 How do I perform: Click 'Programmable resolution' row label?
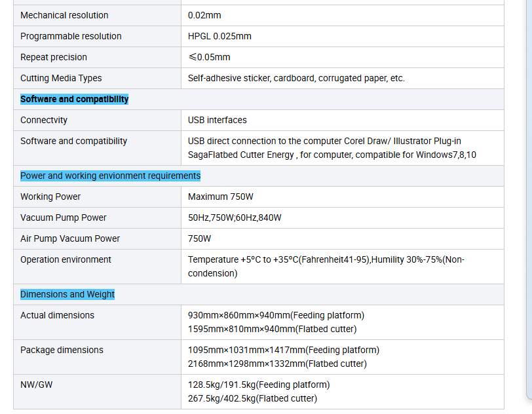(x=71, y=36)
